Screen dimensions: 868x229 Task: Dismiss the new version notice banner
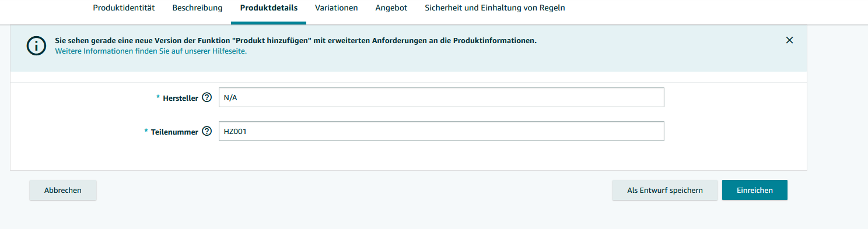pyautogui.click(x=789, y=40)
